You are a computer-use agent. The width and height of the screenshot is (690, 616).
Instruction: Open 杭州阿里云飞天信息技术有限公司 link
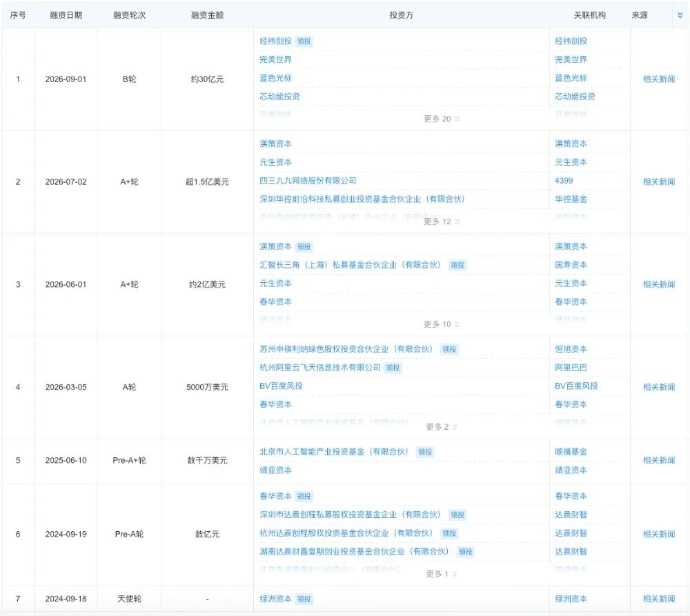click(x=320, y=368)
